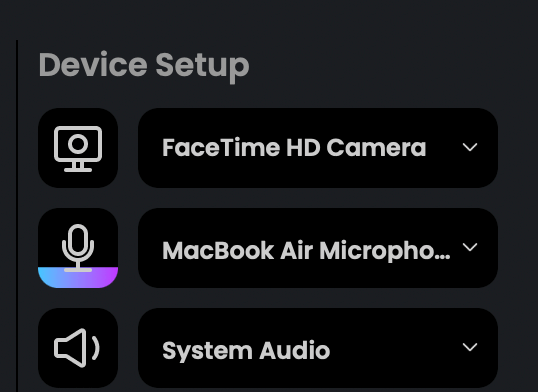Click the chevron beside FaceTime HD Camera
Image resolution: width=538 pixels, height=392 pixels.
tap(470, 147)
